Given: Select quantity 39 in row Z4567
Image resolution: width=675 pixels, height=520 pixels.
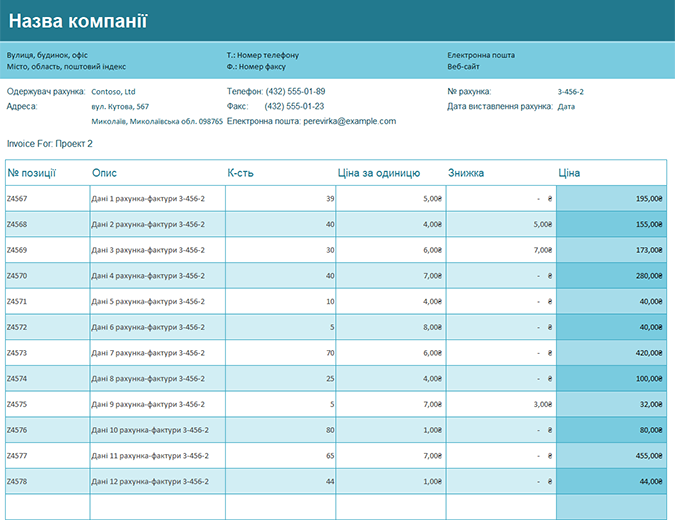Looking at the screenshot, I should click(280, 198).
